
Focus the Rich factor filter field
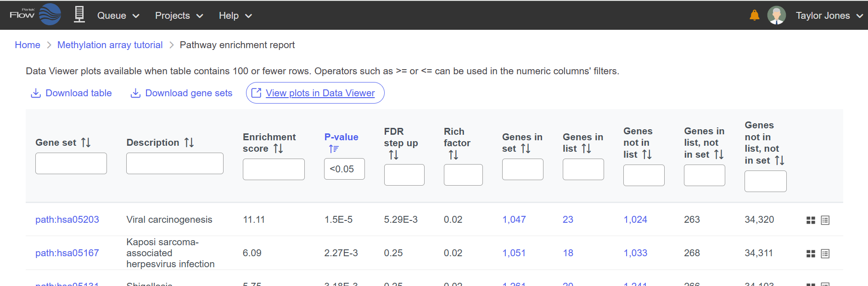[x=463, y=175]
